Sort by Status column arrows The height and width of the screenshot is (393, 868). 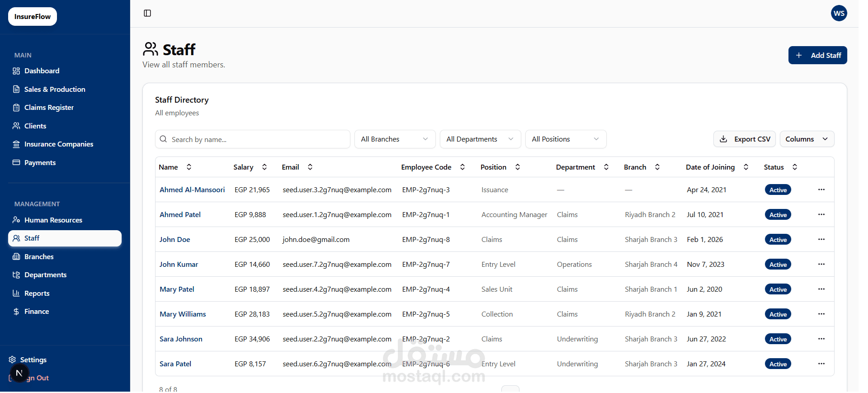pos(795,167)
